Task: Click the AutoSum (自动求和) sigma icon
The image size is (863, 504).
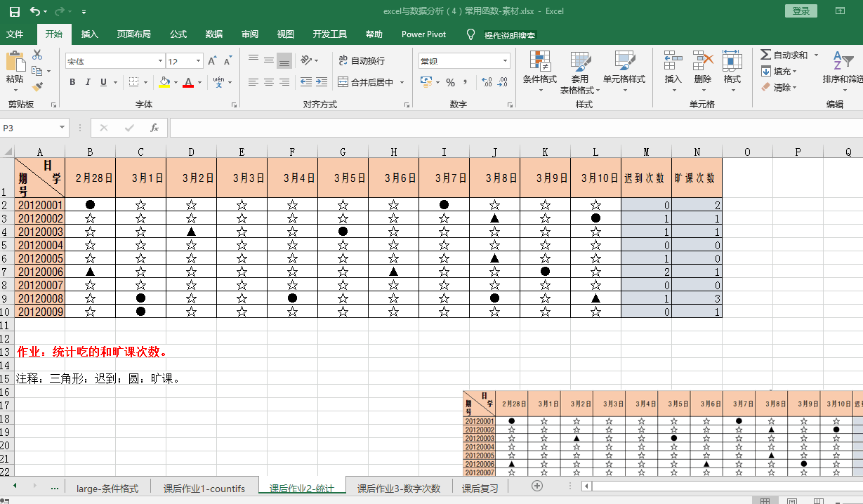Action: click(x=766, y=55)
